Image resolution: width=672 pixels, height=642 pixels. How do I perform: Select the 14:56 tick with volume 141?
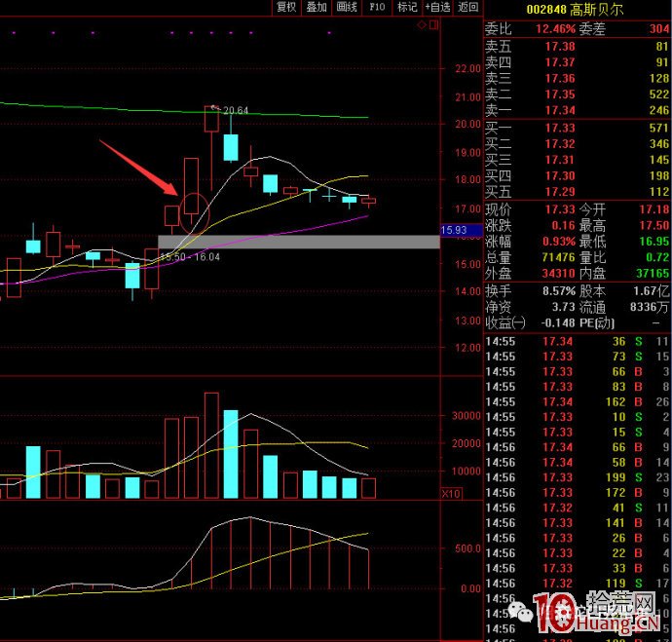pos(578,523)
